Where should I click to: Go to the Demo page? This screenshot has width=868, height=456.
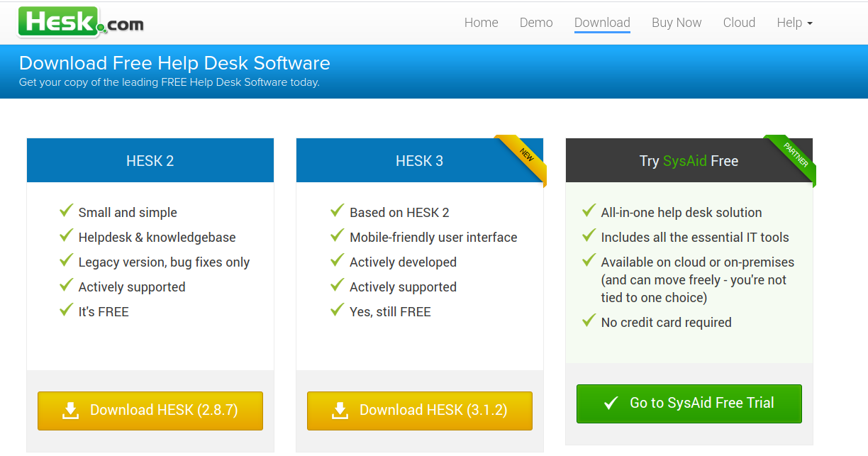point(536,23)
